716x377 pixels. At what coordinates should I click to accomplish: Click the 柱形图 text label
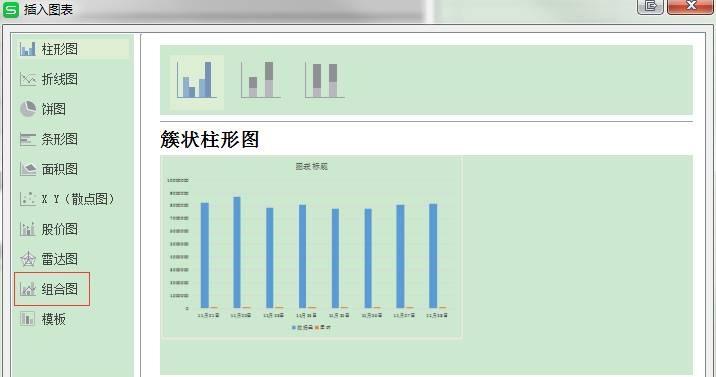click(59, 49)
